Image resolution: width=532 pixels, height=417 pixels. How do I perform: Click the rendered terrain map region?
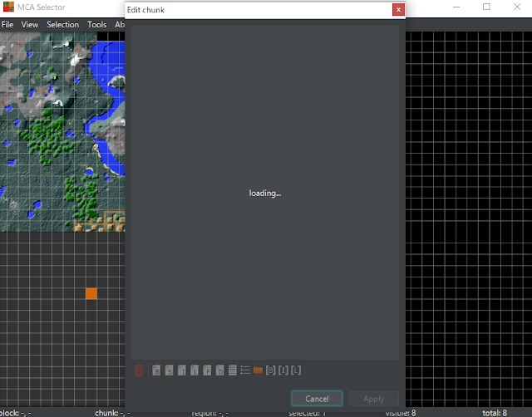(62, 132)
